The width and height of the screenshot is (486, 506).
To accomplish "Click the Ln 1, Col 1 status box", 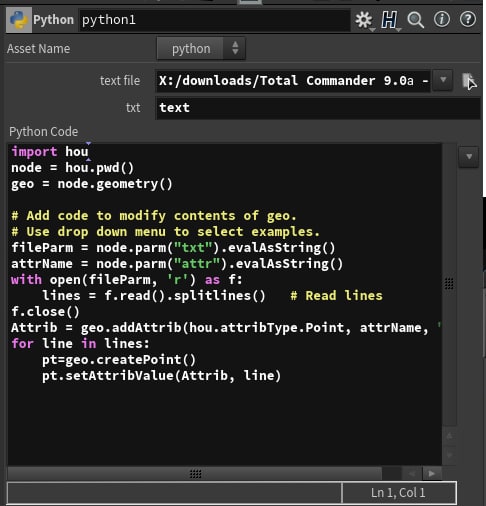I will click(399, 492).
